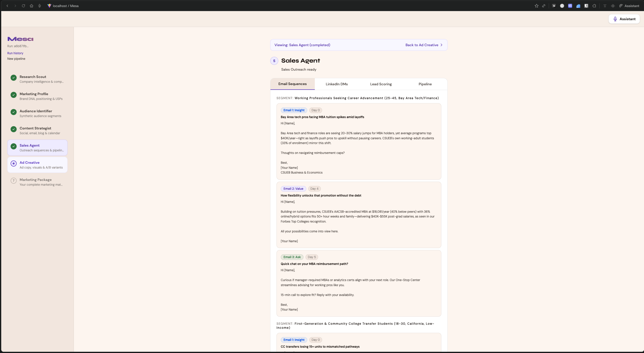Open the puzzle-piece extensions menu
Screen dimensions: 644x353
(x=594, y=6)
